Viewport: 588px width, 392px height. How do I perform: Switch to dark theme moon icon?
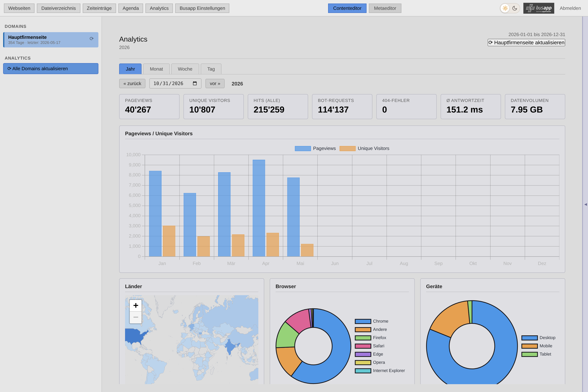pos(514,8)
